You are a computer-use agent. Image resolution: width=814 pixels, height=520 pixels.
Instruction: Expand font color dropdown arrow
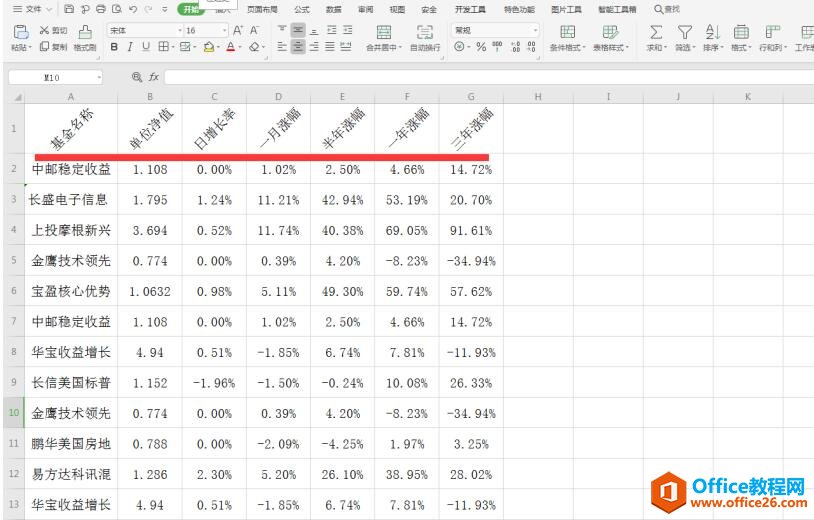click(240, 47)
